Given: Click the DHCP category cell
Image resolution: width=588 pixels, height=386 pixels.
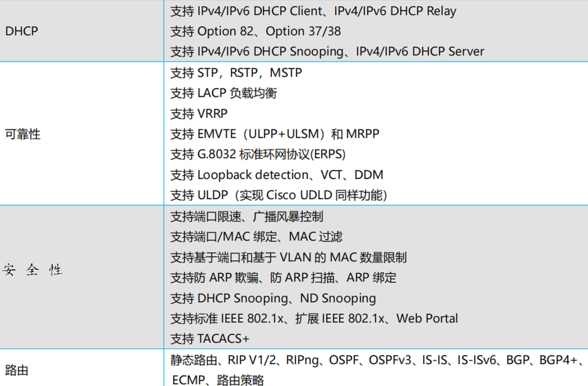Looking at the screenshot, I should tap(82, 31).
